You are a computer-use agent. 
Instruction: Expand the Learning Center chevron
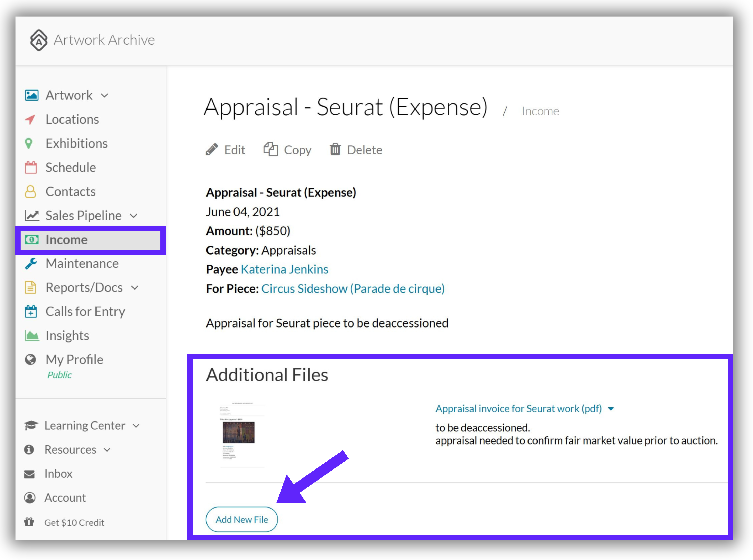pyautogui.click(x=136, y=426)
